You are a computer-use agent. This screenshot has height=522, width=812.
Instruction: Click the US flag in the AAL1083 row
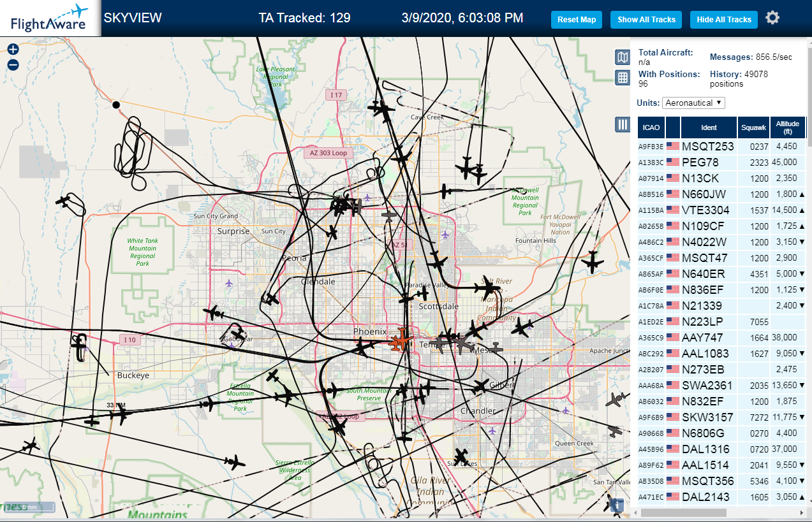click(x=673, y=353)
